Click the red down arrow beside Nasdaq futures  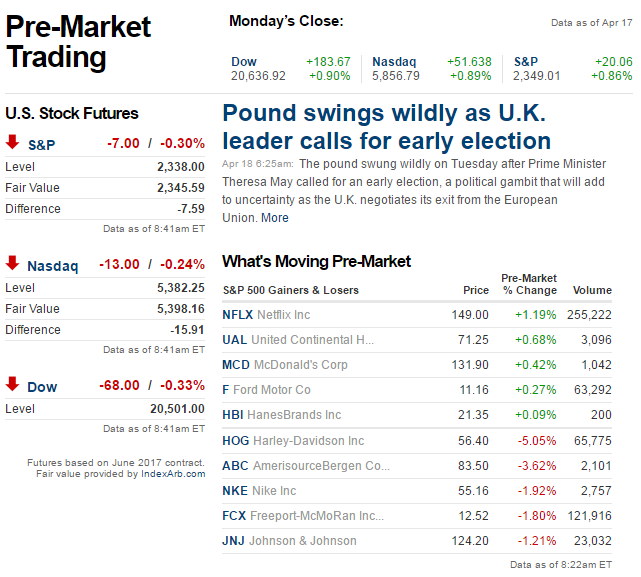(12, 264)
